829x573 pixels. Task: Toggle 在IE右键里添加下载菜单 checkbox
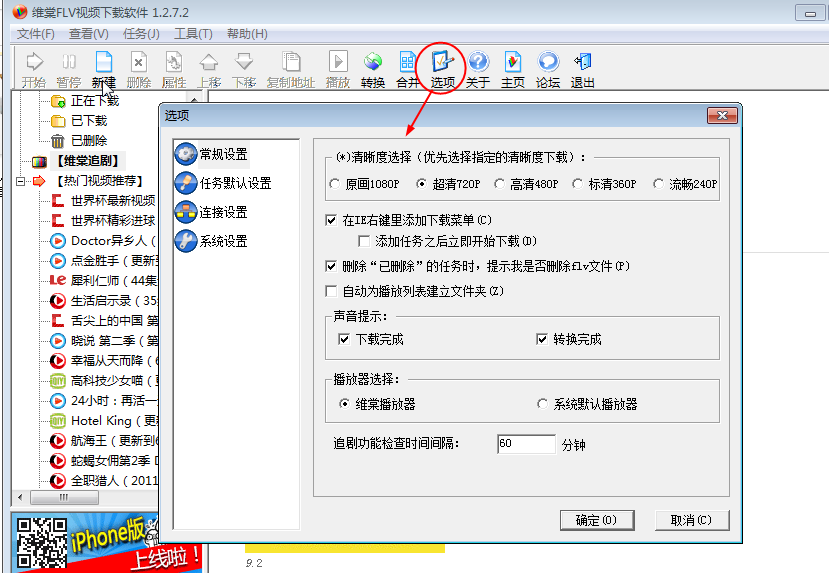pos(331,220)
